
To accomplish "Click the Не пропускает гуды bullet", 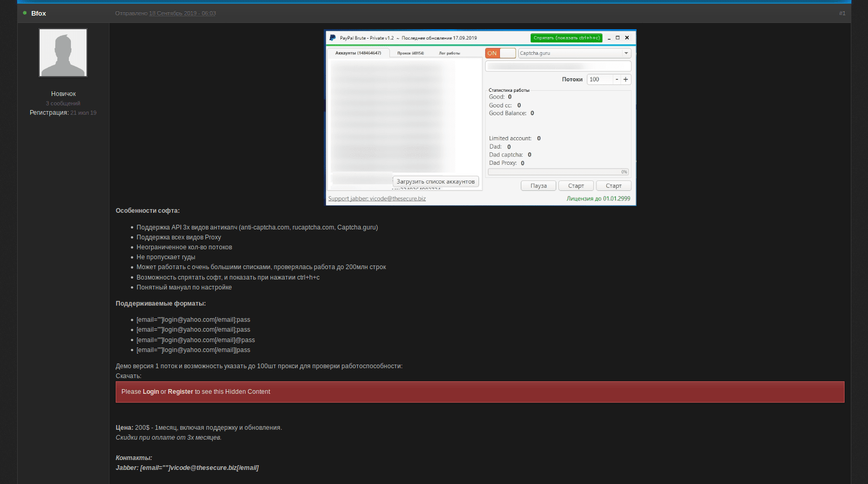I will [166, 257].
